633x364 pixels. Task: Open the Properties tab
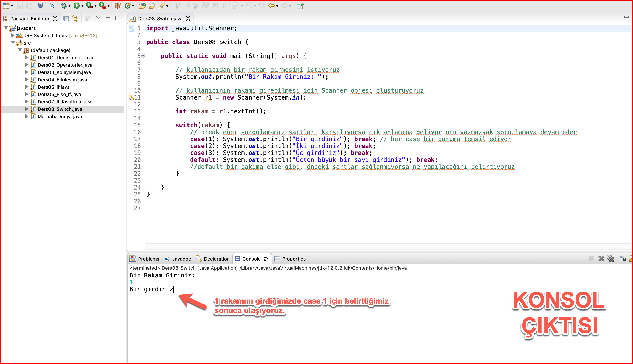290,259
